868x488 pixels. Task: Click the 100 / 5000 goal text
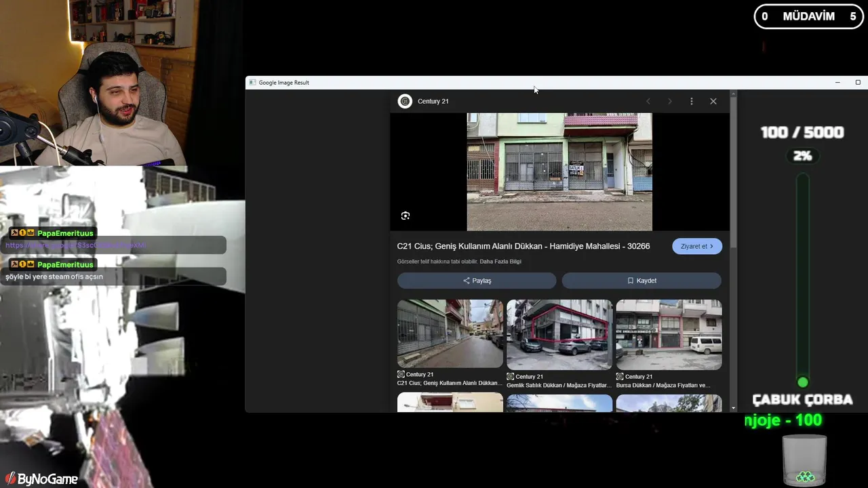point(802,132)
